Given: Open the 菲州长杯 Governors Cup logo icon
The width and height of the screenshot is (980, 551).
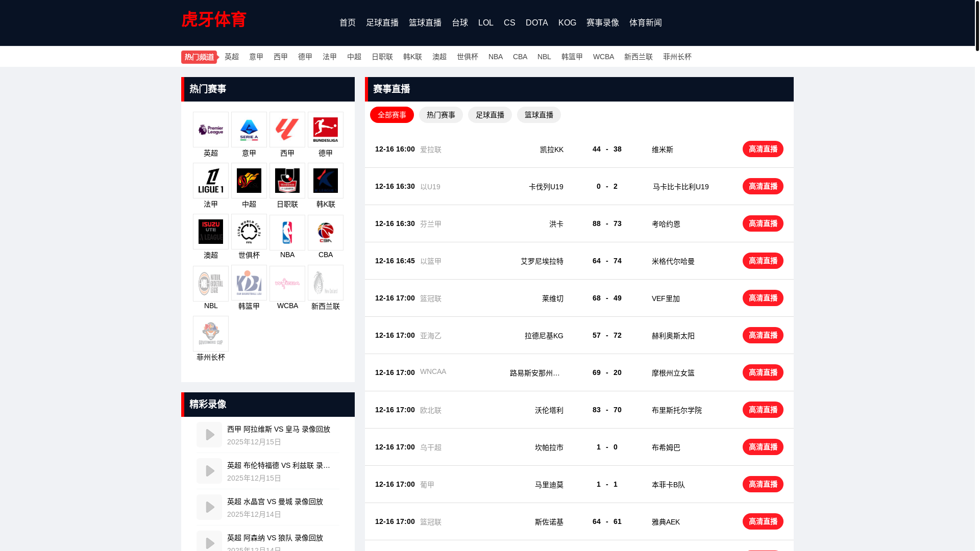Looking at the screenshot, I should pyautogui.click(x=211, y=334).
